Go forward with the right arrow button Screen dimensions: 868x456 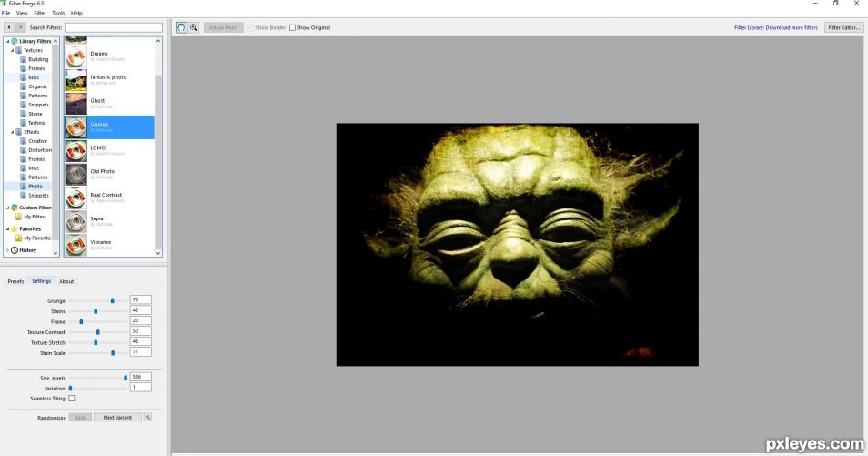(x=21, y=27)
